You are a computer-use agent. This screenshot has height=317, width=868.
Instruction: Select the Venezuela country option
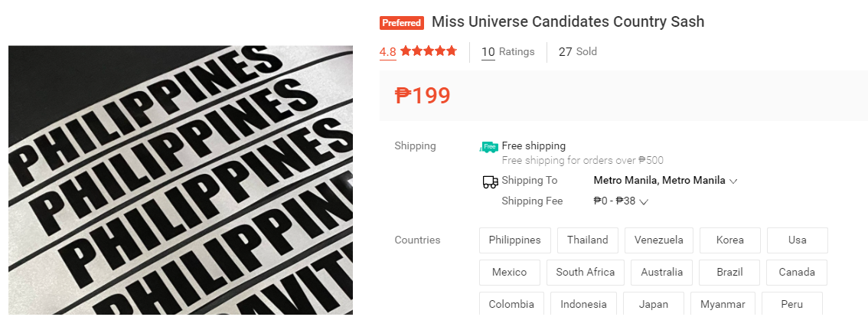[658, 240]
